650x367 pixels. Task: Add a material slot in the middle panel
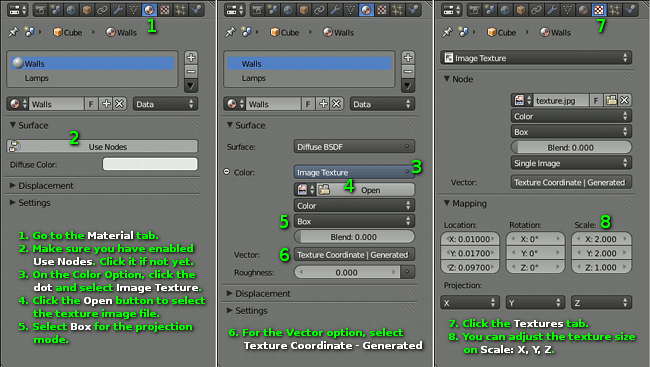pyautogui.click(x=408, y=57)
